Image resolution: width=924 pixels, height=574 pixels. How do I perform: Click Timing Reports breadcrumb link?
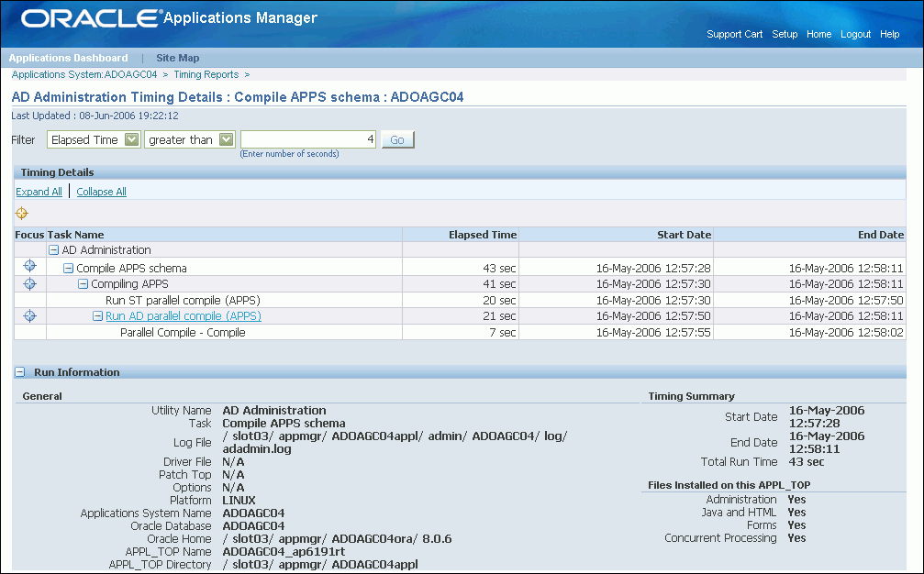tap(206, 74)
